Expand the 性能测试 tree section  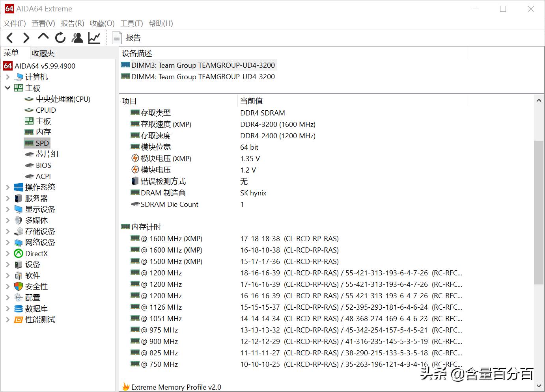pyautogui.click(x=8, y=320)
